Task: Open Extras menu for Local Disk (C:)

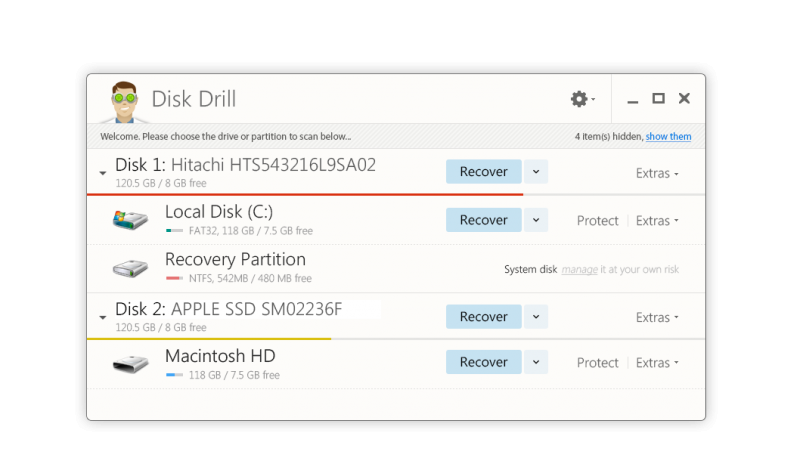Action: pos(657,220)
